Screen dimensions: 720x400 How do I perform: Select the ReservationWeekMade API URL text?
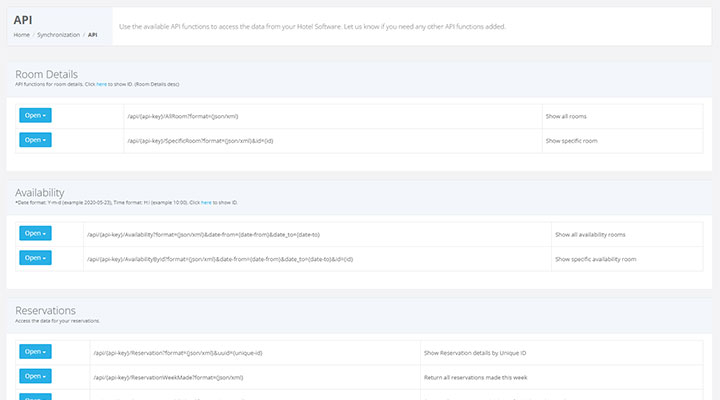tap(168, 377)
